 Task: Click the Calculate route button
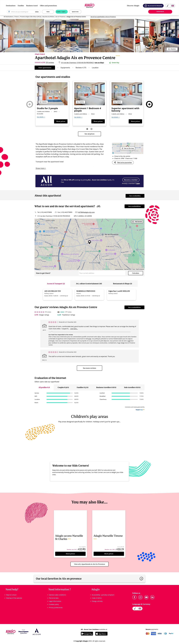coord(136,273)
